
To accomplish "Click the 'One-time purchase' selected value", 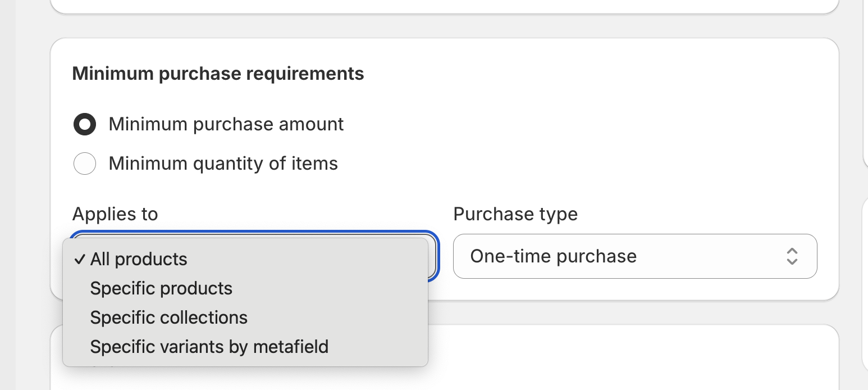I will (x=553, y=256).
